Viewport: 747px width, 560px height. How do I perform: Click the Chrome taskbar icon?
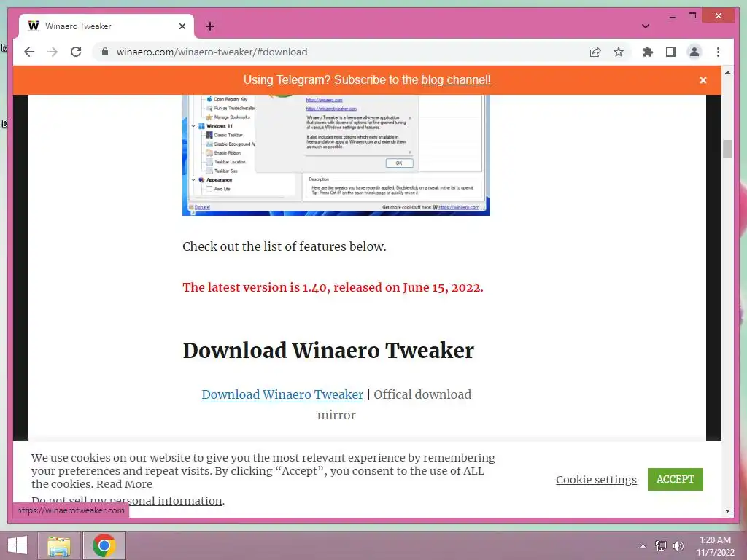(104, 545)
